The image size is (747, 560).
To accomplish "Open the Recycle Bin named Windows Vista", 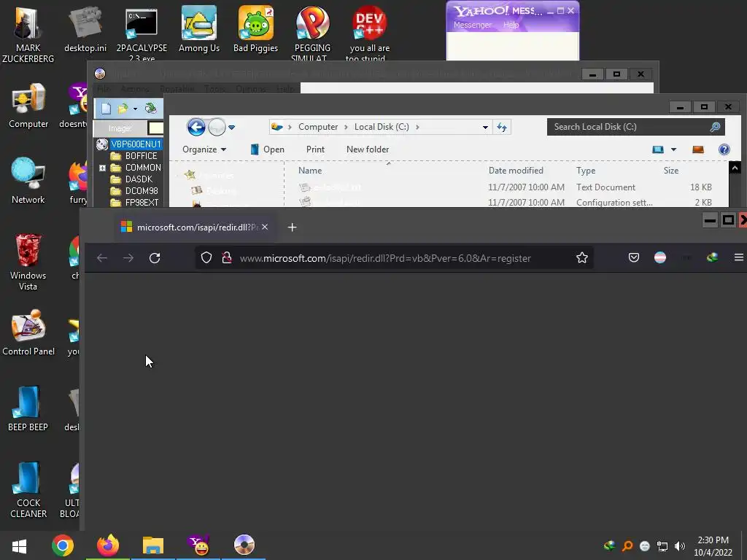I will (28, 262).
